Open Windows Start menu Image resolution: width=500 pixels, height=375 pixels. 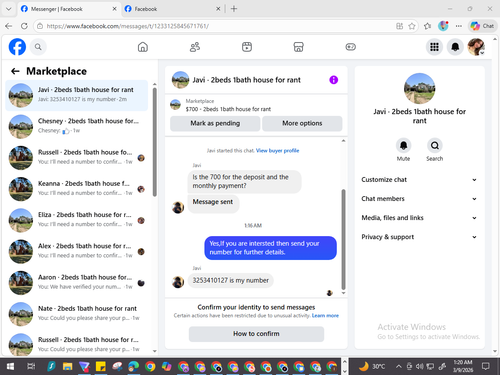click(x=10, y=366)
